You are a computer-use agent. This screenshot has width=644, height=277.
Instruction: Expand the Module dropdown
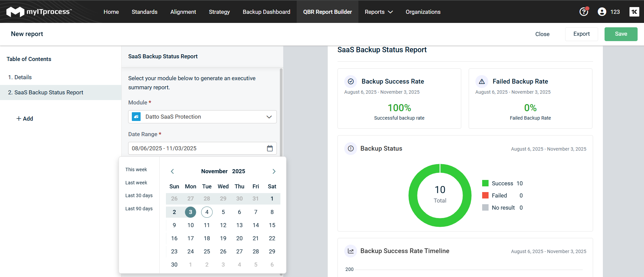pyautogui.click(x=269, y=117)
